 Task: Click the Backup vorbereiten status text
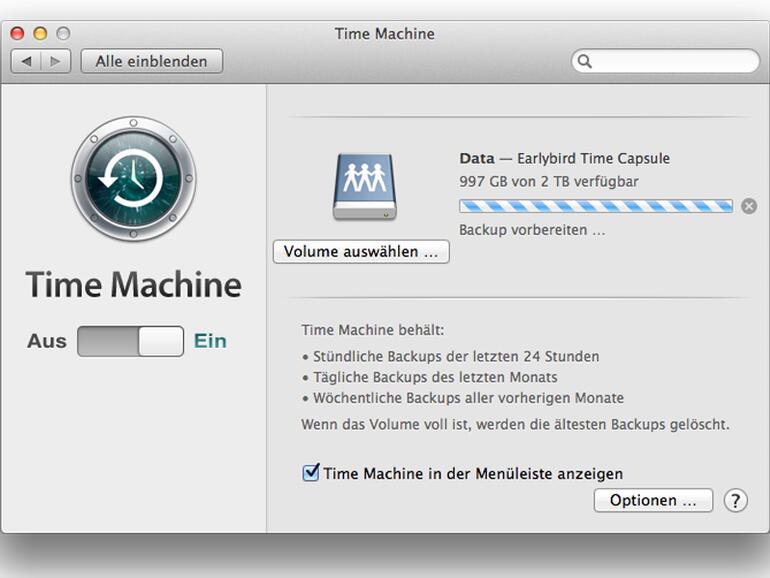[532, 230]
